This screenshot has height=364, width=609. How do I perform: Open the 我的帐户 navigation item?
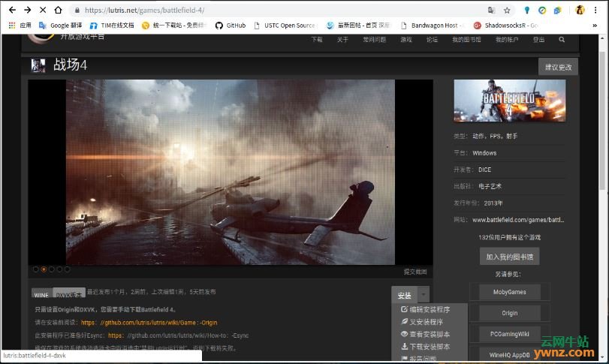tap(507, 39)
